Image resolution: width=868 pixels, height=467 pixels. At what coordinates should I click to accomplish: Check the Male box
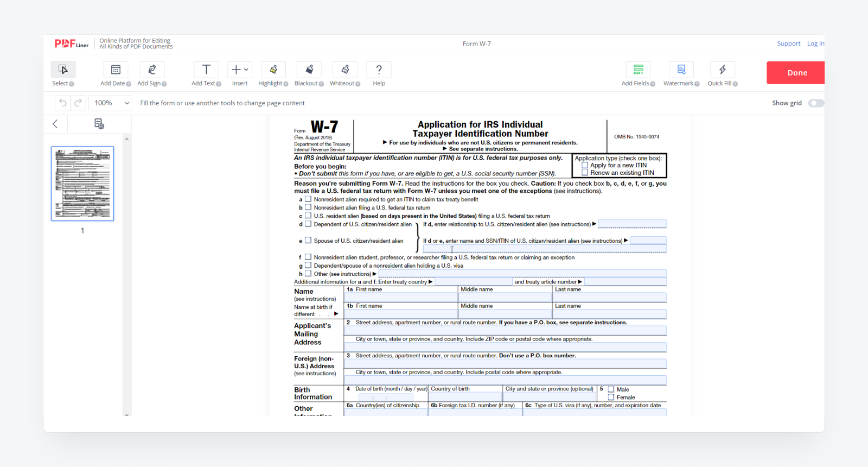(x=611, y=389)
